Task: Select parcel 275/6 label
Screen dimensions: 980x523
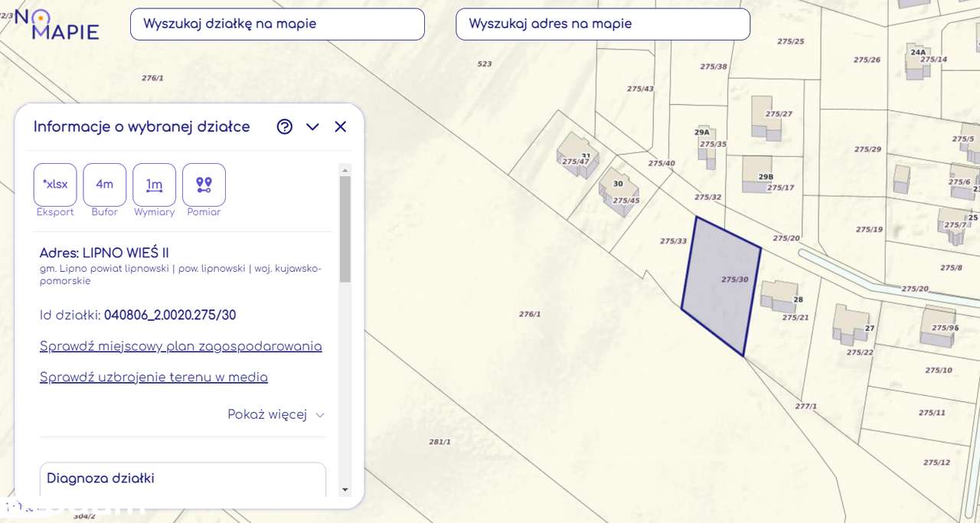Action: coord(959,182)
